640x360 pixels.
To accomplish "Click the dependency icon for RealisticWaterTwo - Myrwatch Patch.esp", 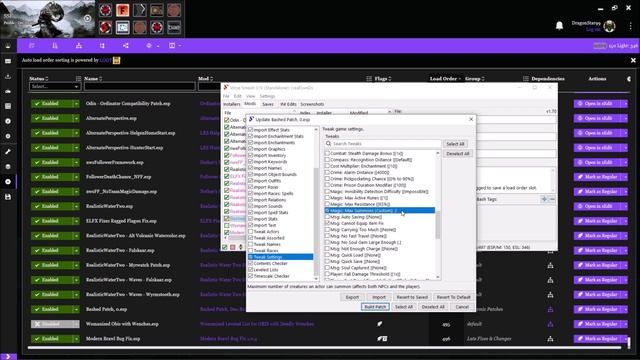I will [x=550, y=265].
